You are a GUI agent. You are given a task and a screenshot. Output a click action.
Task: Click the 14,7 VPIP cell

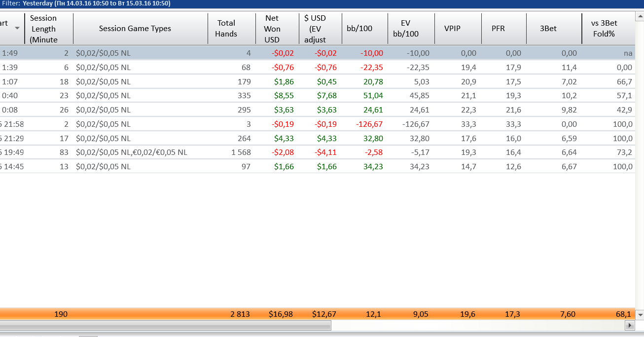click(468, 167)
